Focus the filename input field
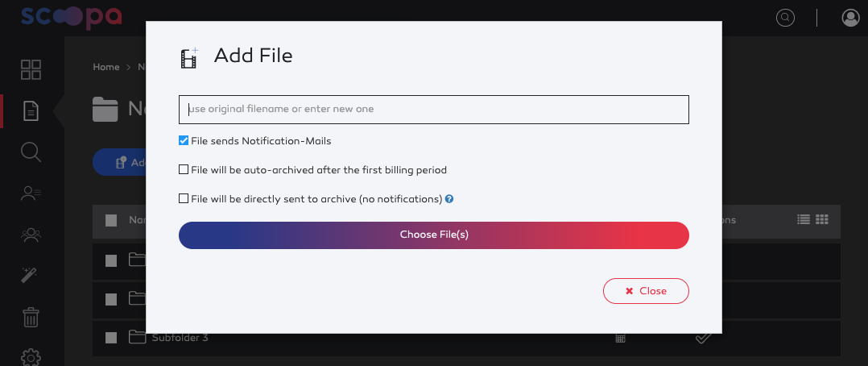The height and width of the screenshot is (366, 868). point(434,110)
